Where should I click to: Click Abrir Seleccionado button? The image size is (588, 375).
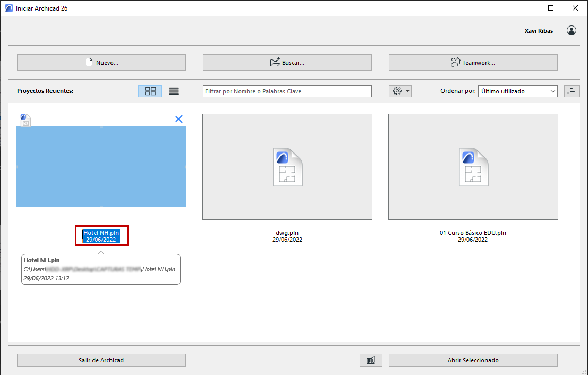[x=473, y=360]
